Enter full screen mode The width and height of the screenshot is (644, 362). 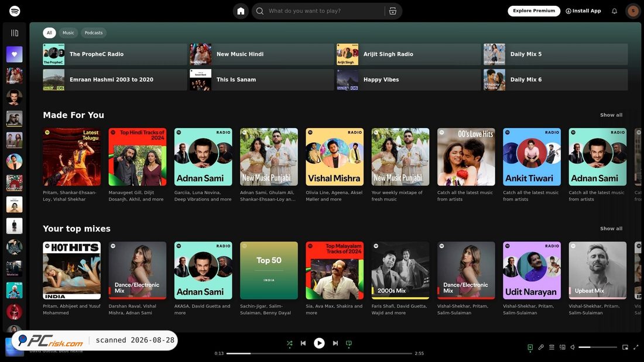[x=636, y=347]
